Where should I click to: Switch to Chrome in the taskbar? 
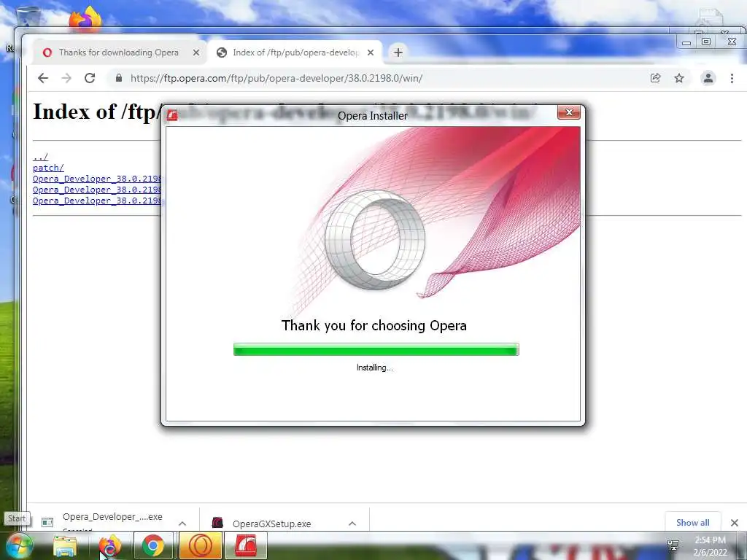pyautogui.click(x=153, y=545)
